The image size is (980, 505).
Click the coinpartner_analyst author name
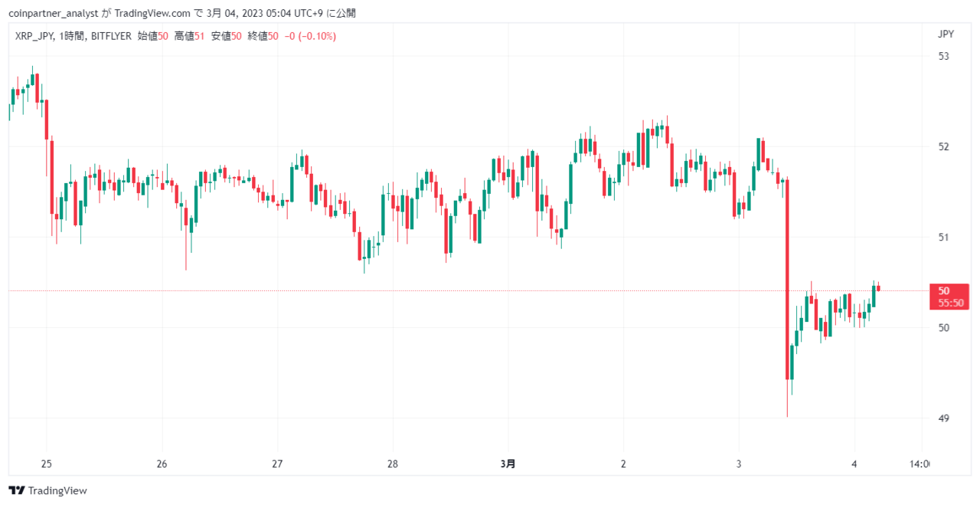click(x=53, y=13)
